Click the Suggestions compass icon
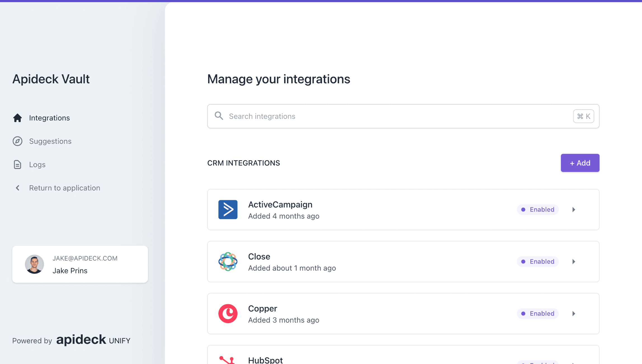 17,141
